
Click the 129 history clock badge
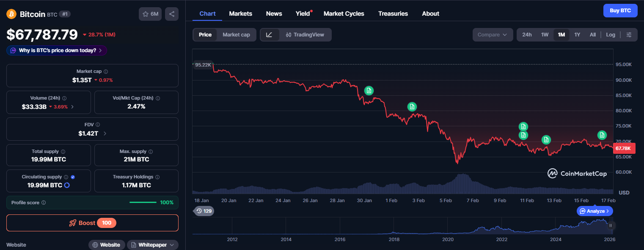point(204,211)
